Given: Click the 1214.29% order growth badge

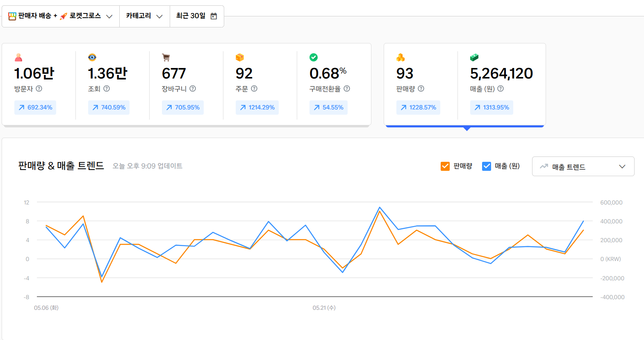Looking at the screenshot, I should click(257, 107).
